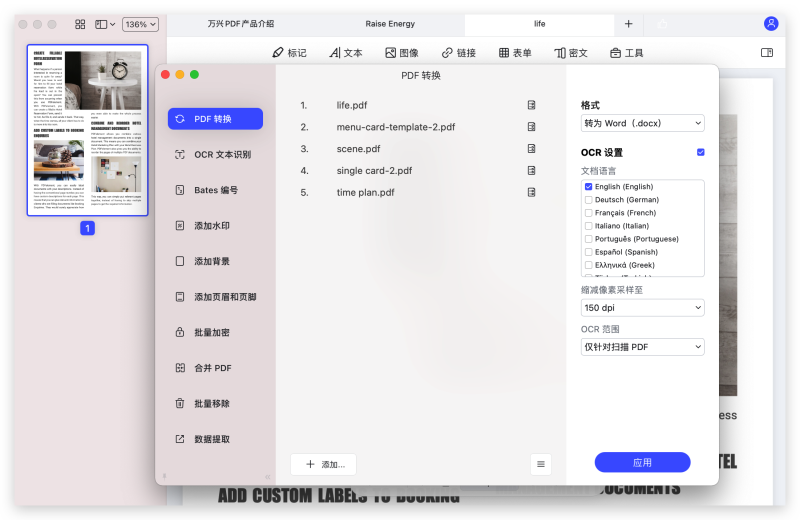Open the thumbnail grid view icon

click(80, 24)
